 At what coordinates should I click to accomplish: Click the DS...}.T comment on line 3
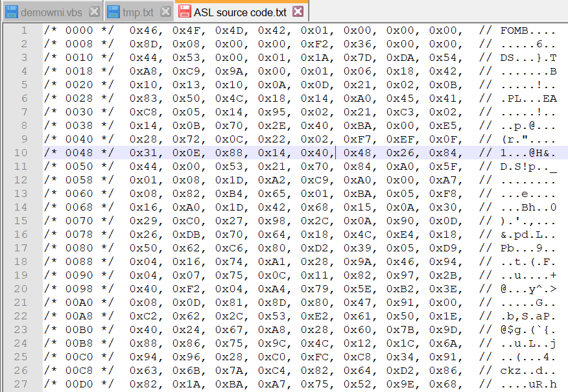click(528, 58)
